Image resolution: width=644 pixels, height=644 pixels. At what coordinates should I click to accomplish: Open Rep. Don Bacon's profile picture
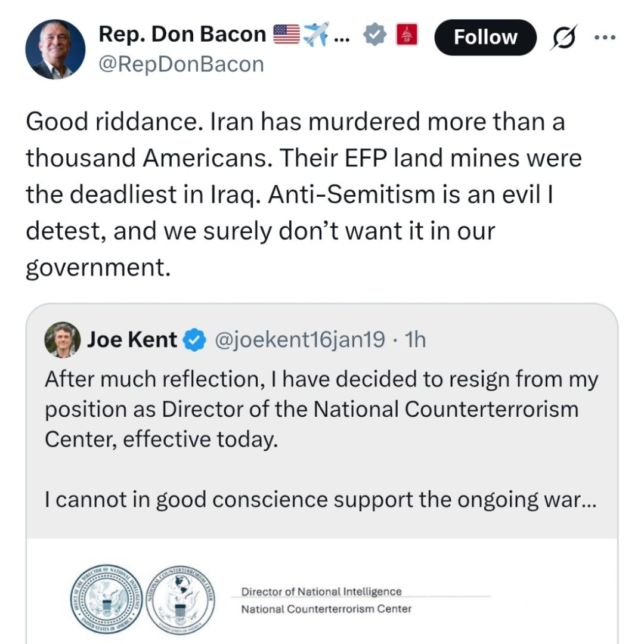pos(55,49)
